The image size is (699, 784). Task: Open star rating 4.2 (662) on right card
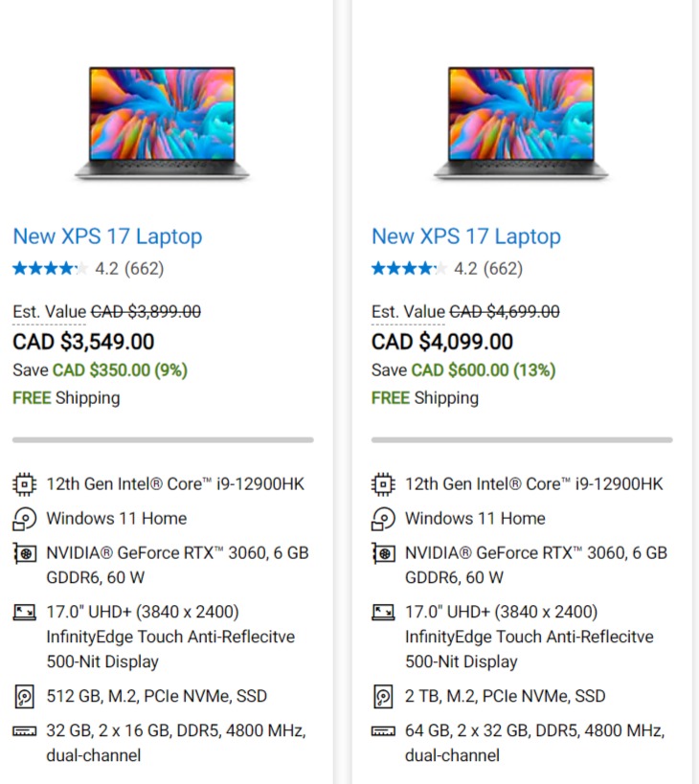point(447,268)
